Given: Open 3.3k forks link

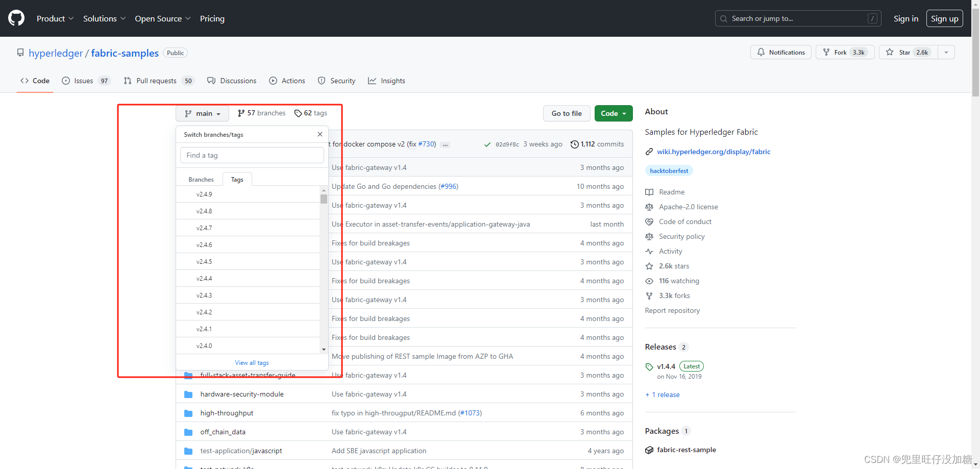Looking at the screenshot, I should [668, 295].
